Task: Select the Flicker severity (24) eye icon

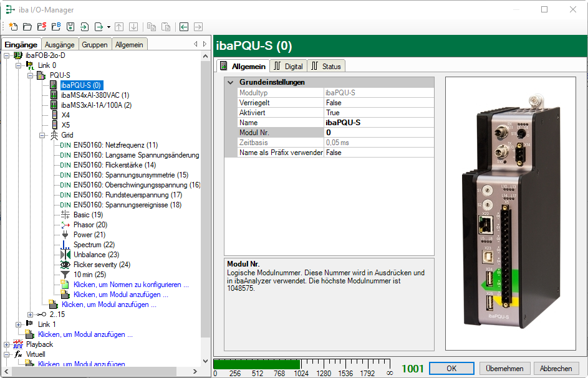Action: 65,265
